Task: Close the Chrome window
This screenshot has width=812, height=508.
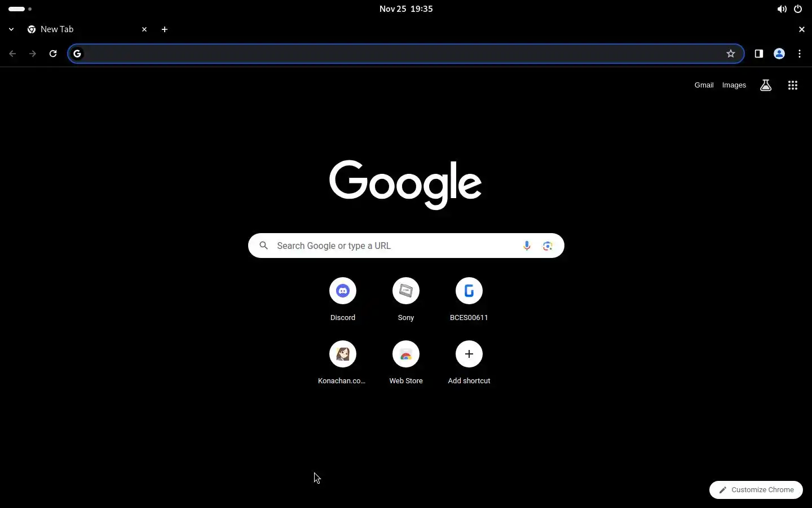Action: click(802, 29)
